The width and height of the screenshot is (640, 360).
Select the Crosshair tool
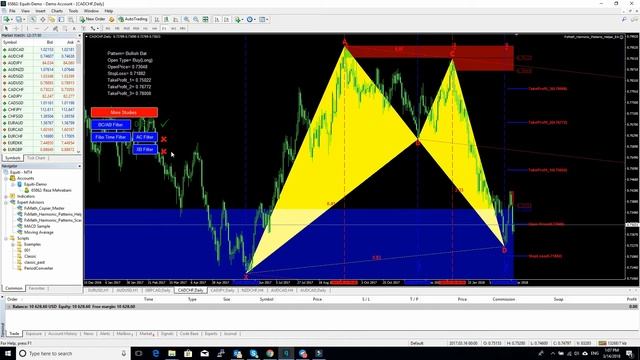coord(16,28)
